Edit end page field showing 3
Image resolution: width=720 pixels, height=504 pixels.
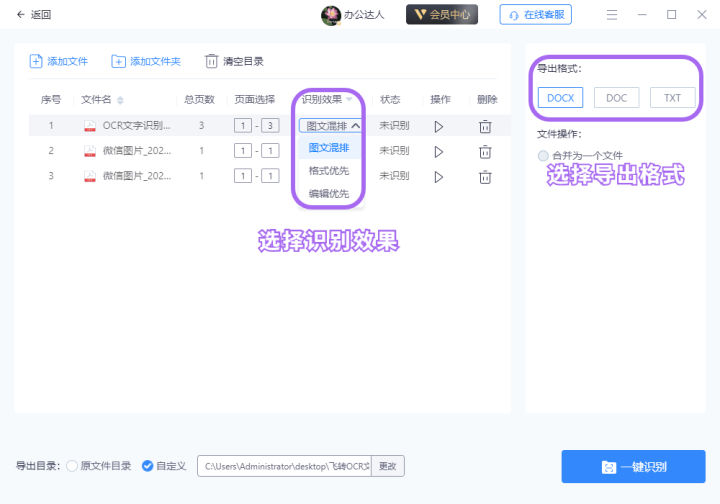pos(270,125)
